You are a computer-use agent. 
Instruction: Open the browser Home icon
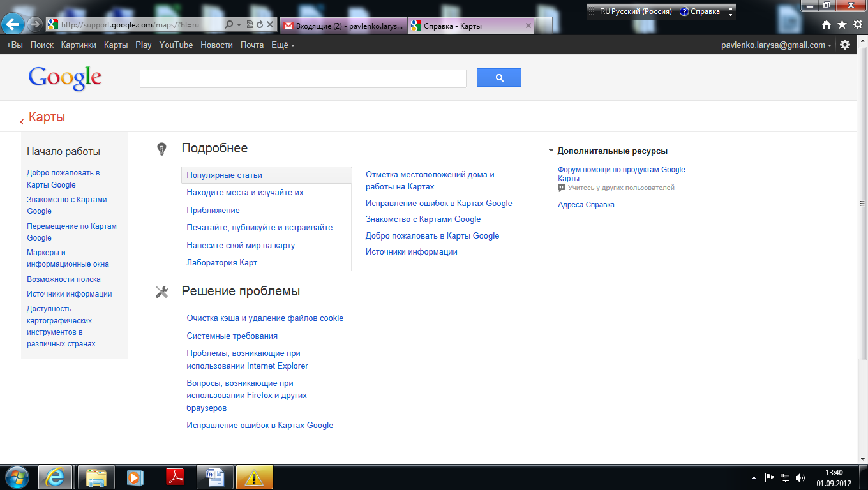point(827,25)
